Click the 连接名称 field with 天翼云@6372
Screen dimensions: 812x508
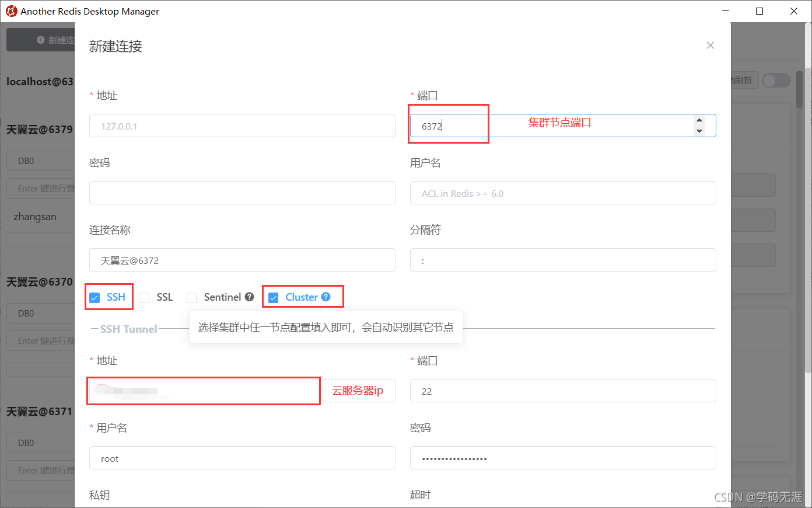pos(242,260)
